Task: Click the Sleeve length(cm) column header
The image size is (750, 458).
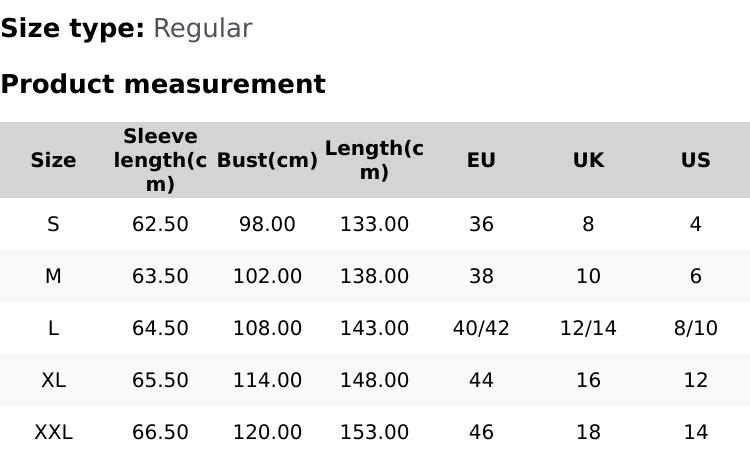Action: (160, 160)
